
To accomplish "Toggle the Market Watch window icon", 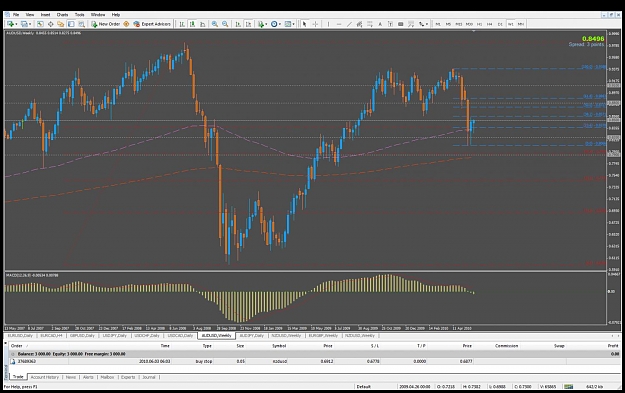I will 40,24.
